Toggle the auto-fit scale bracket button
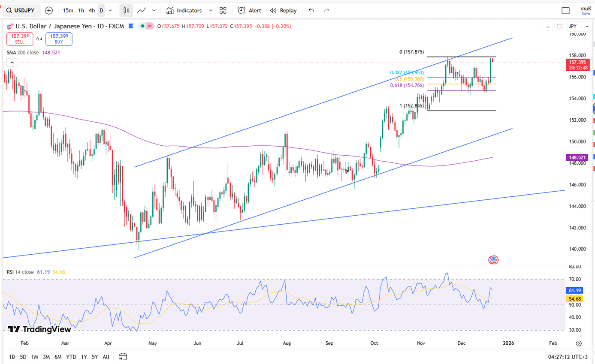595x364 pixels. [559, 26]
